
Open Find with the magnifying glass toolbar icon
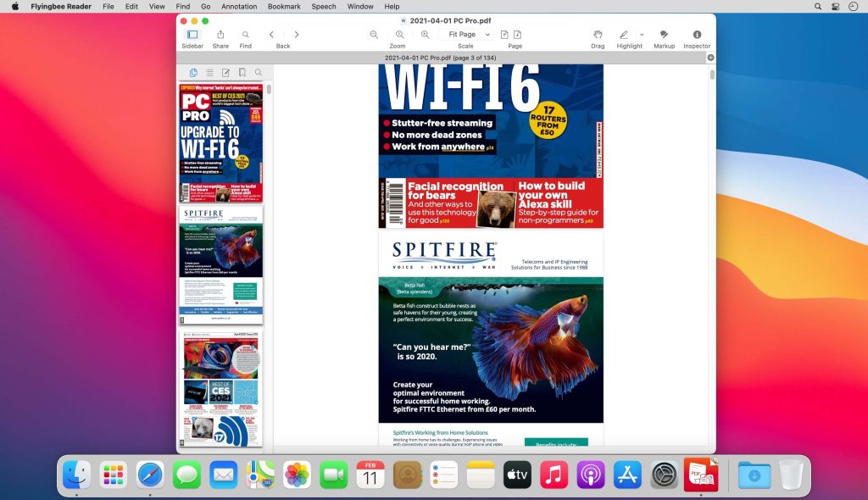coord(245,34)
